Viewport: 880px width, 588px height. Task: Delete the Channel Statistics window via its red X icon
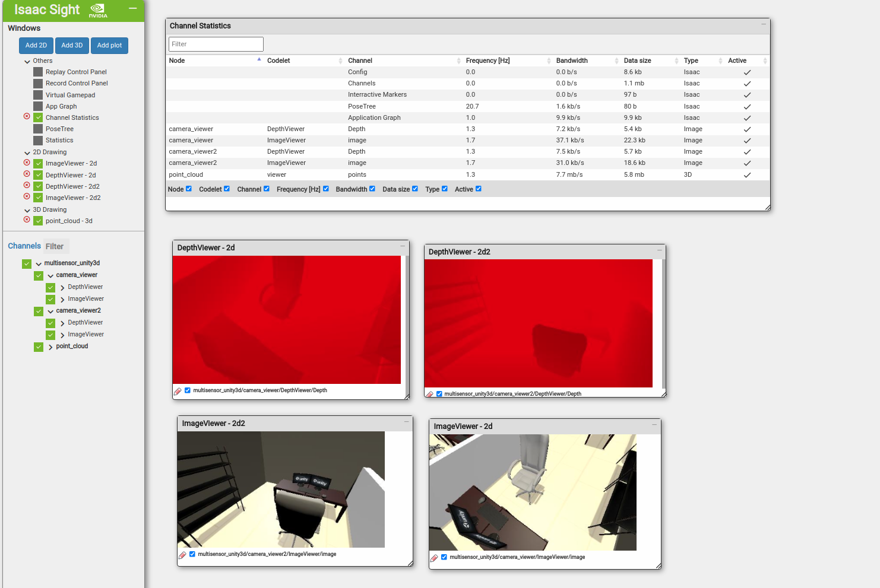click(x=27, y=117)
